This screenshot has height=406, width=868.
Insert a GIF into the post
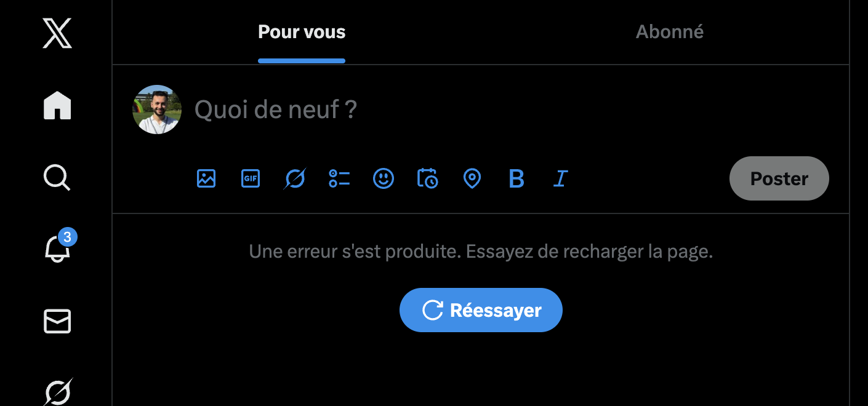[x=251, y=178]
